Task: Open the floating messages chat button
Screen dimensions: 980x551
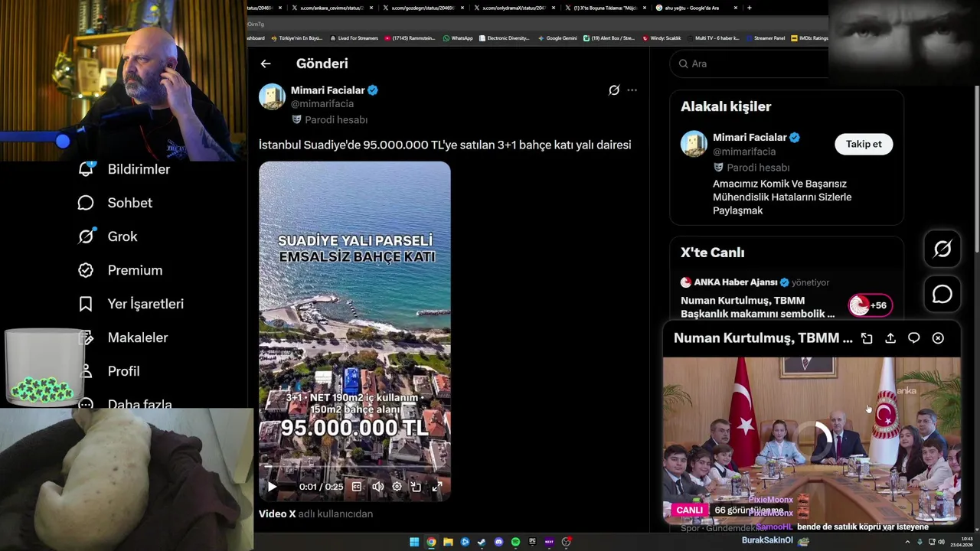Action: click(942, 295)
